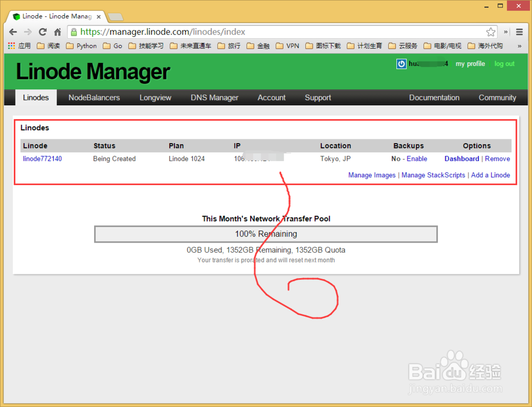Open the my profile link
The image size is (532, 407).
point(470,64)
